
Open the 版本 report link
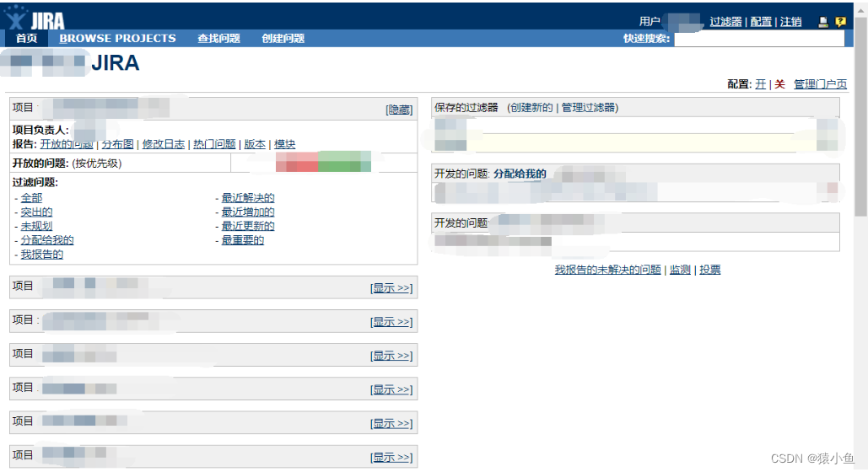[255, 144]
